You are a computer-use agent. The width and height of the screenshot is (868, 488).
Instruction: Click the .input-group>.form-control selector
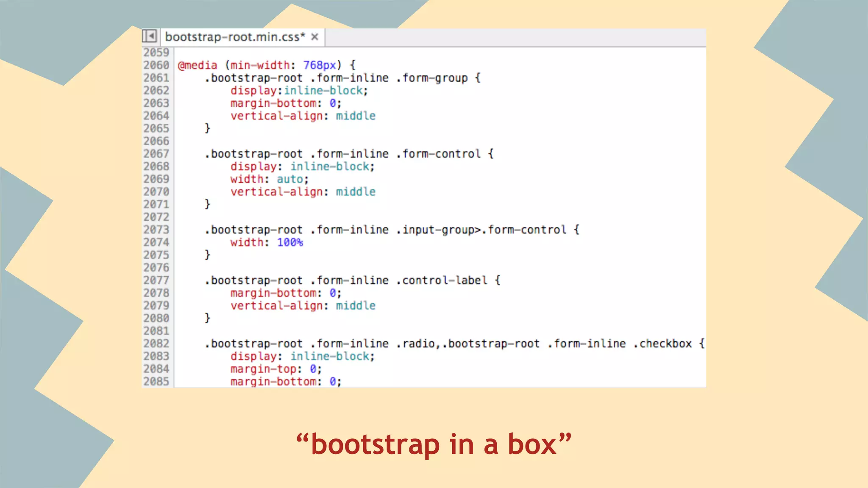tap(481, 230)
